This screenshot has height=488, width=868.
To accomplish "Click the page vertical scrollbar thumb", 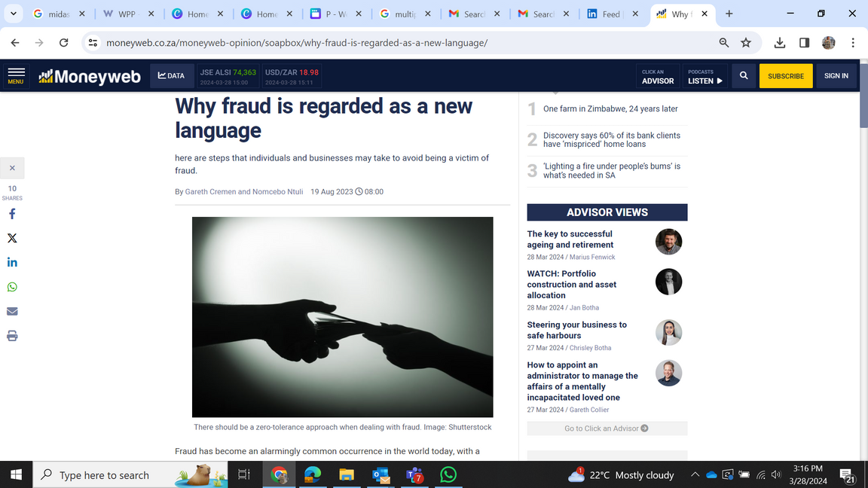I will 863,95.
